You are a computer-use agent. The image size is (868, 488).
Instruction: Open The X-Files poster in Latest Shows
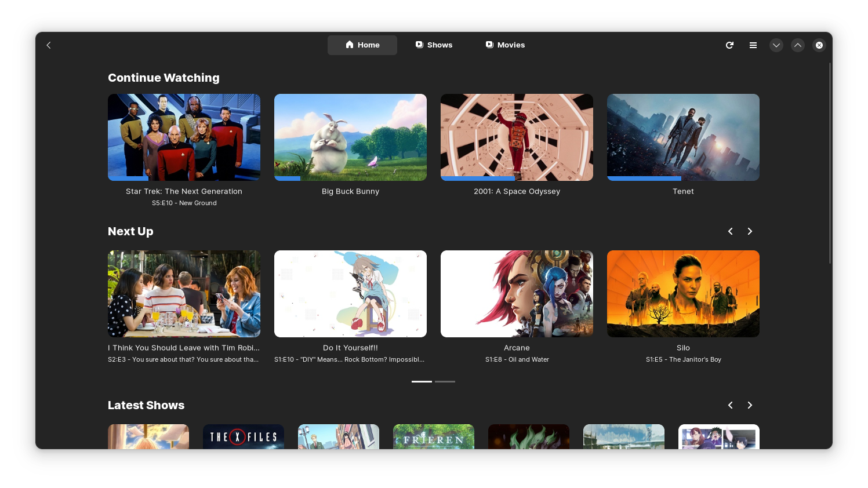tap(244, 437)
